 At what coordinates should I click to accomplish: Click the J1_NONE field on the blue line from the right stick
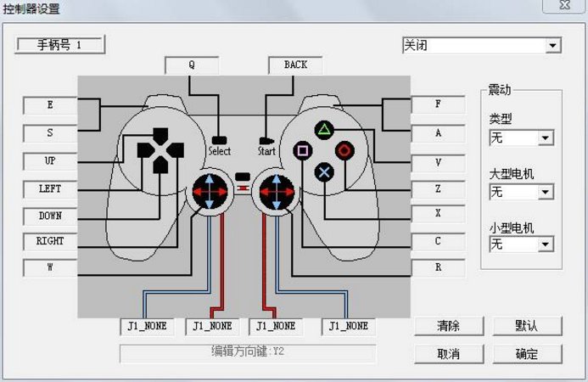click(349, 327)
